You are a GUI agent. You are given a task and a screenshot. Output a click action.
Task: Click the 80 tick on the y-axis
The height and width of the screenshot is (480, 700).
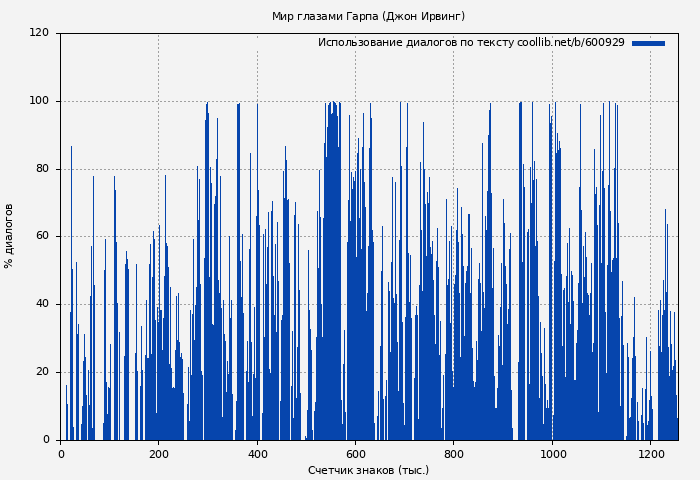42,169
